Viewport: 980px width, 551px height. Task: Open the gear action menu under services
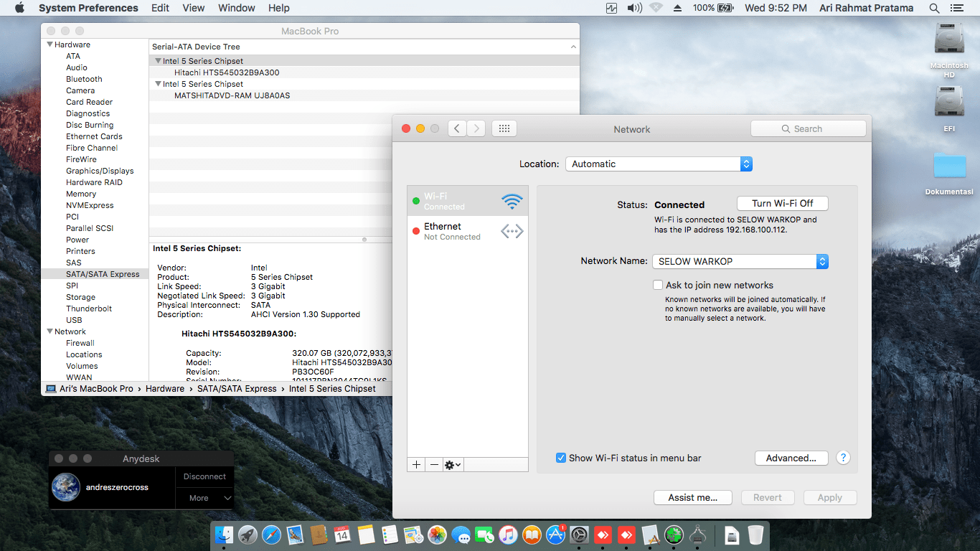[453, 465]
